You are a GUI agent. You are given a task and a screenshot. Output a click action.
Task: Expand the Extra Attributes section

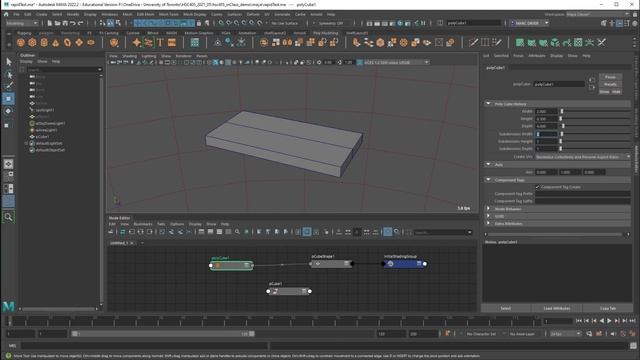point(488,224)
